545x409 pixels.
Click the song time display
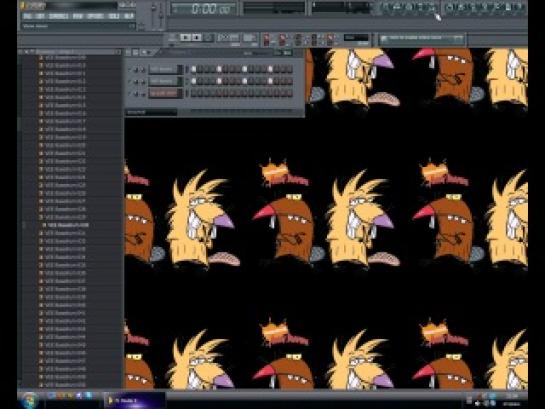click(203, 9)
